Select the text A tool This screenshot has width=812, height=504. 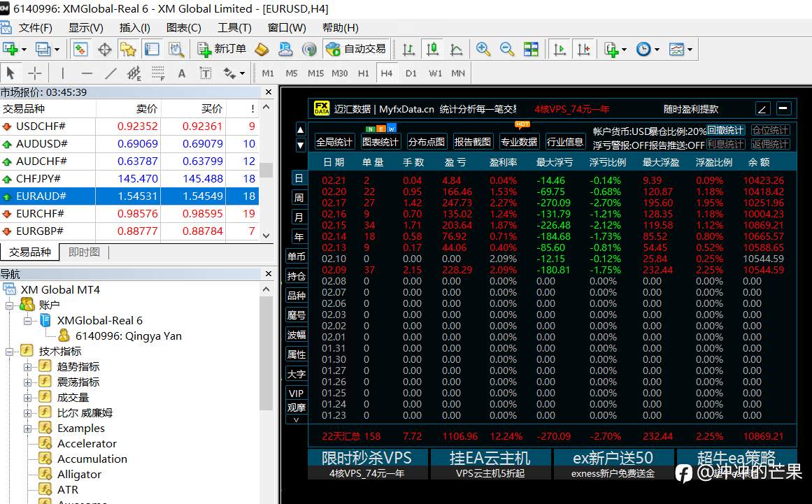(x=182, y=73)
